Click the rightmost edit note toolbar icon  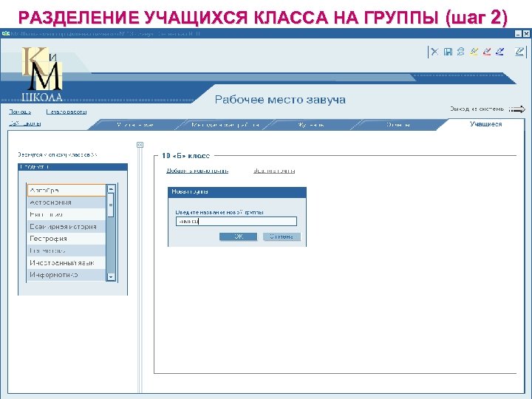point(519,52)
